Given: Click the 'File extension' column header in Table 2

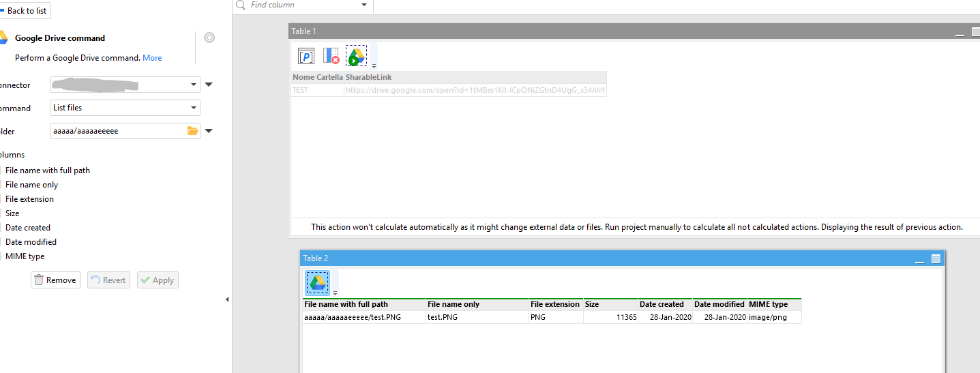Looking at the screenshot, I should [555, 304].
